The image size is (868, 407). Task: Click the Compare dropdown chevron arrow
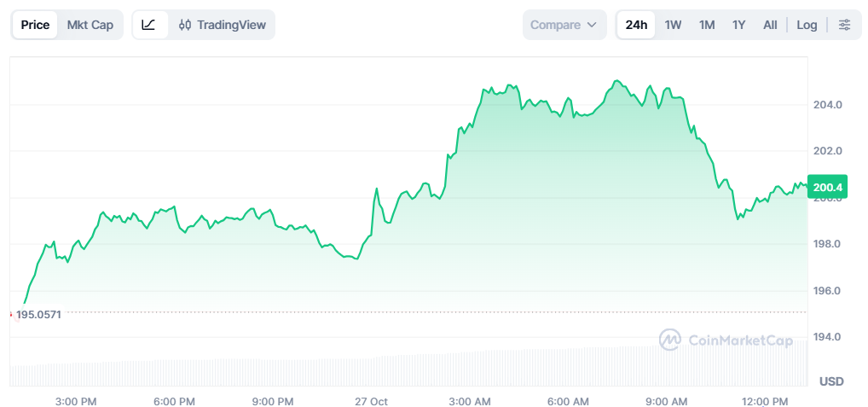point(591,25)
